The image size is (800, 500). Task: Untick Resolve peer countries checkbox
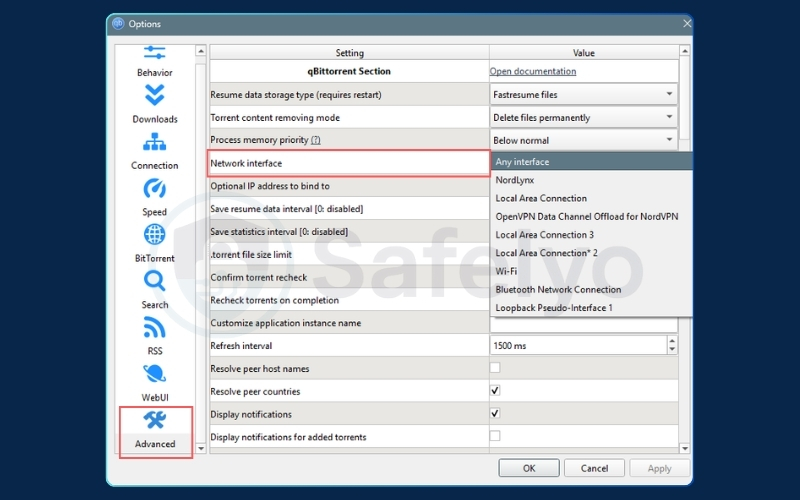coord(495,391)
